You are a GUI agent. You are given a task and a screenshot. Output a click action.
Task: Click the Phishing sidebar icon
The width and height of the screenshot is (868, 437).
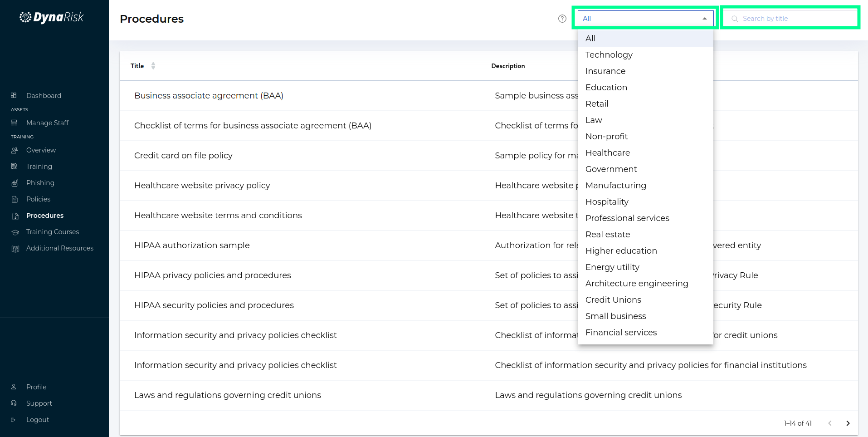15,183
